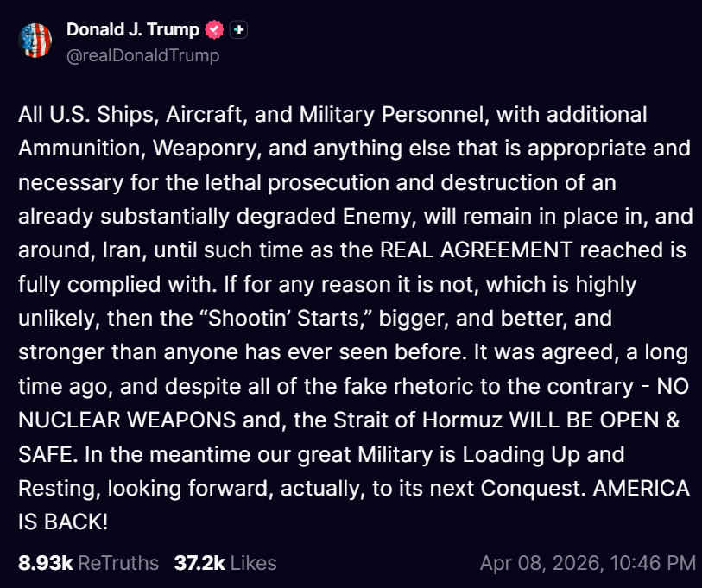View the 8.93k ReTruths count
This screenshot has height=588, width=702.
[46, 563]
